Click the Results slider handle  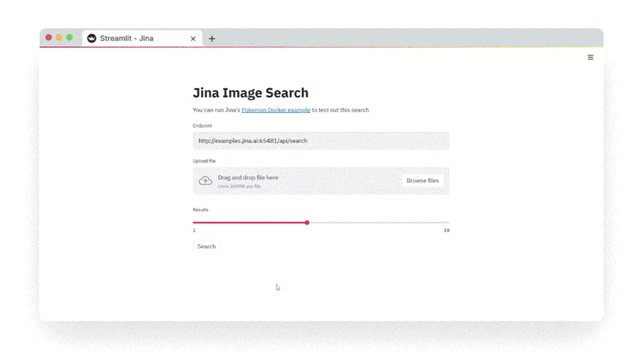[x=307, y=223]
